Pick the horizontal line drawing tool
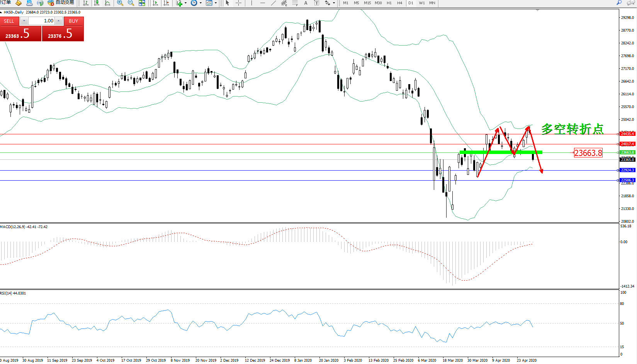Image resolution: width=637 pixels, height=364 pixels. [x=263, y=3]
